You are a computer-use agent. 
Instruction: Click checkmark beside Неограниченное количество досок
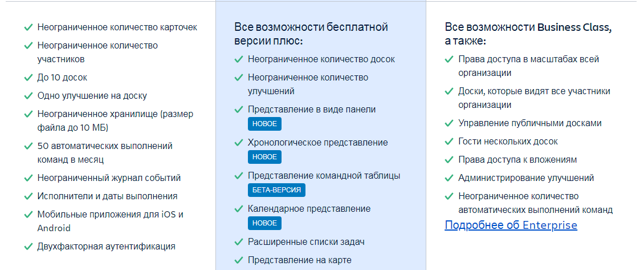pos(238,59)
